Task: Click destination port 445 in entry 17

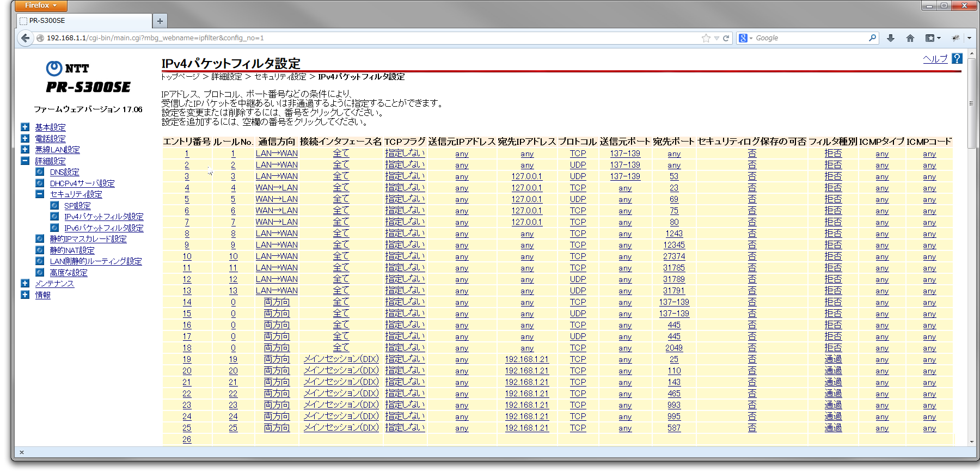Action: [x=674, y=336]
